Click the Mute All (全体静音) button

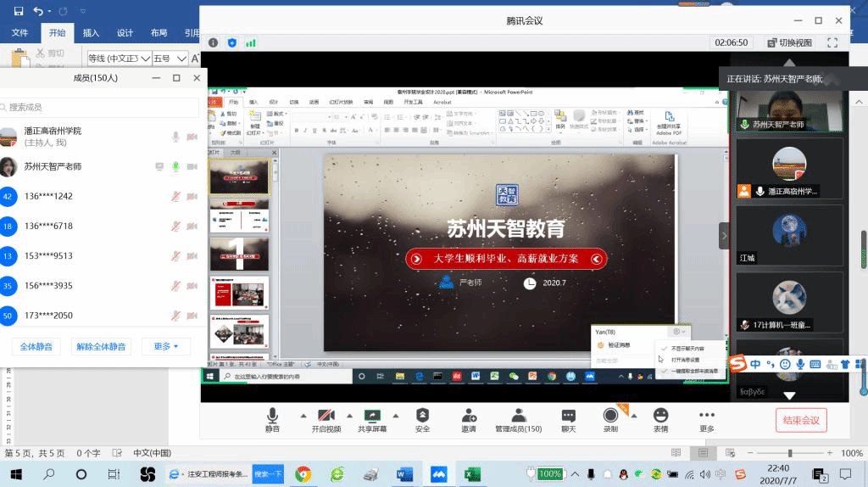pyautogui.click(x=36, y=346)
